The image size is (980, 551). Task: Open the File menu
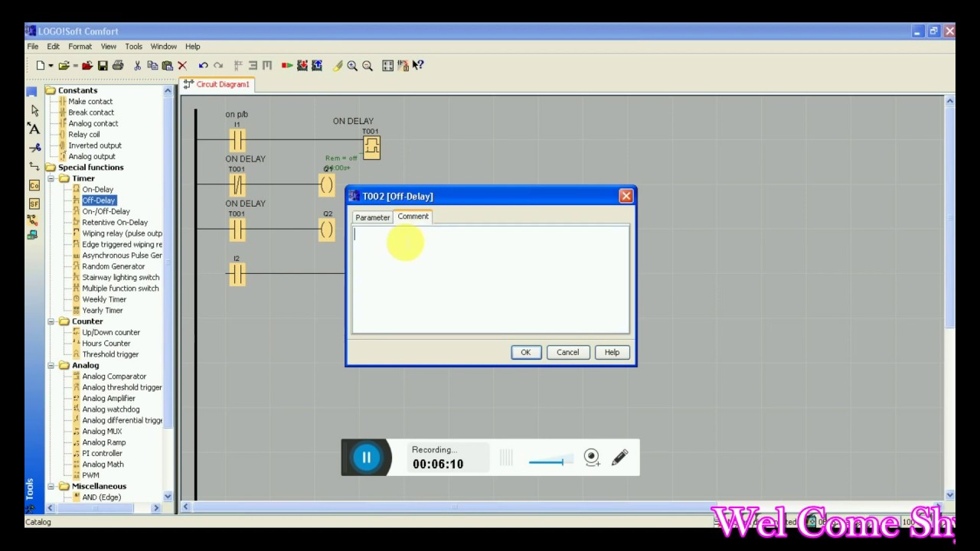[x=33, y=47]
